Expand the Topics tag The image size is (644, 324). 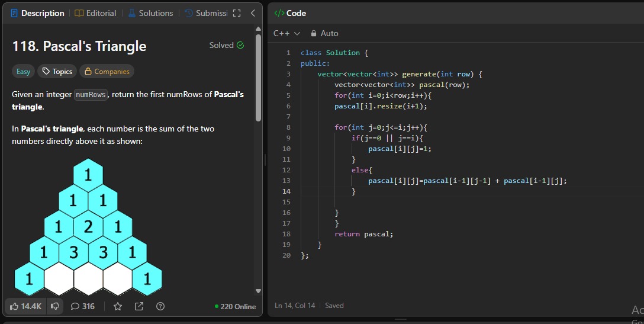(x=57, y=72)
